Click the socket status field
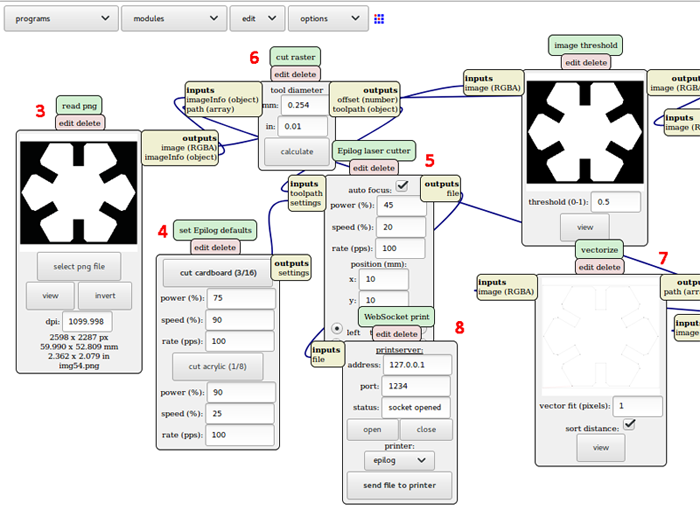 [x=416, y=408]
